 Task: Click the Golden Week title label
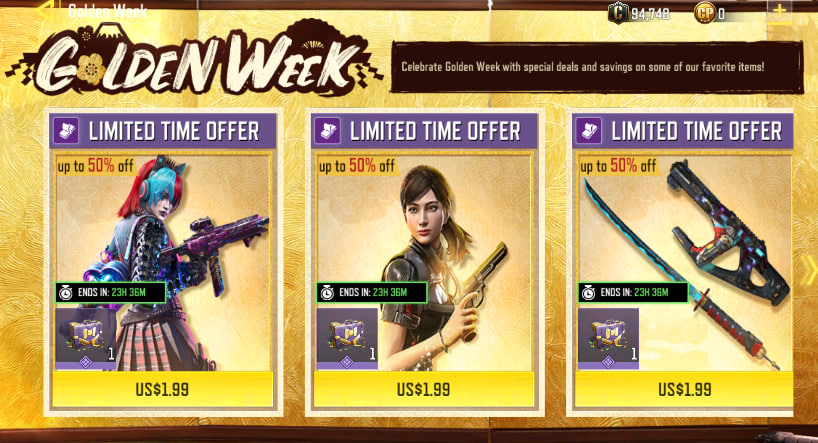pyautogui.click(x=107, y=10)
